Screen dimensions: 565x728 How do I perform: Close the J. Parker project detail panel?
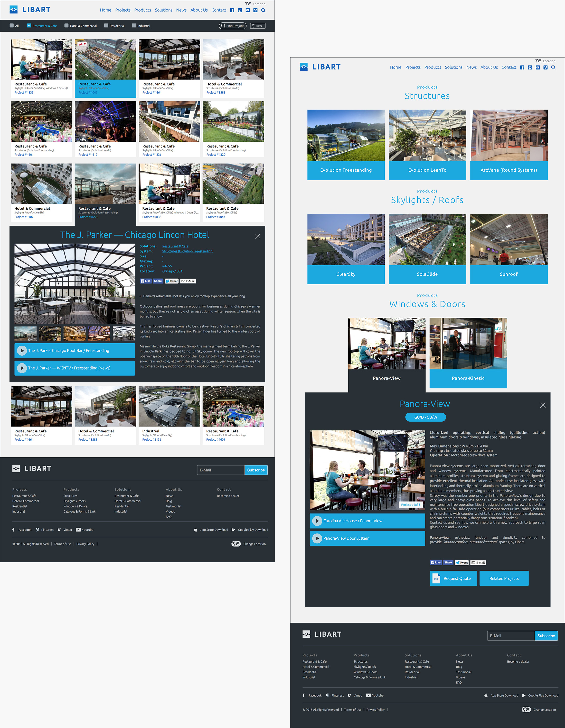coord(258,236)
